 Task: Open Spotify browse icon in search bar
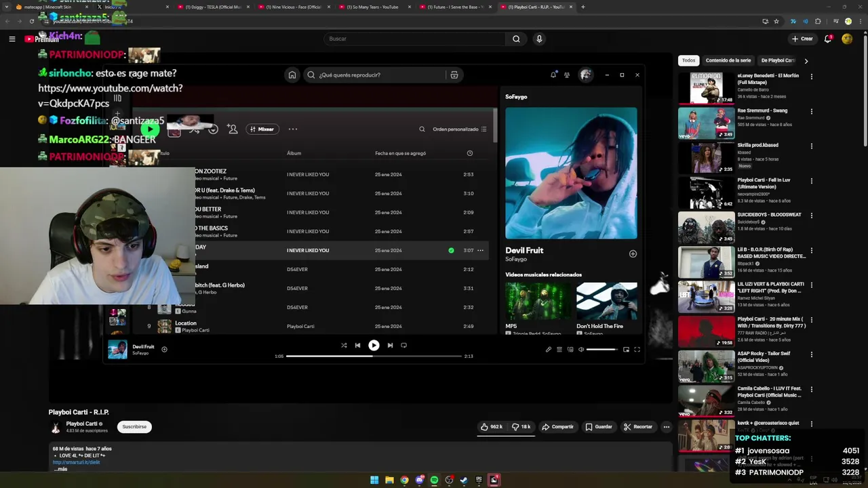pos(454,75)
